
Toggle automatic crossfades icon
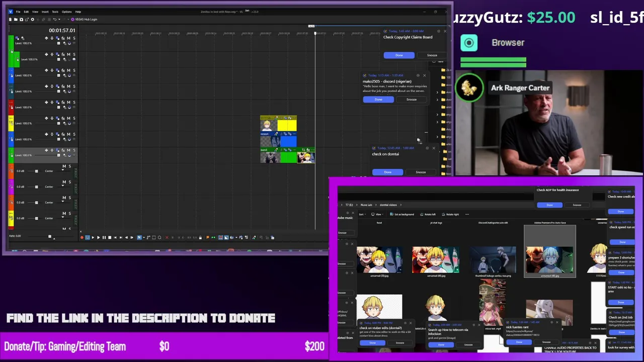click(x=226, y=237)
